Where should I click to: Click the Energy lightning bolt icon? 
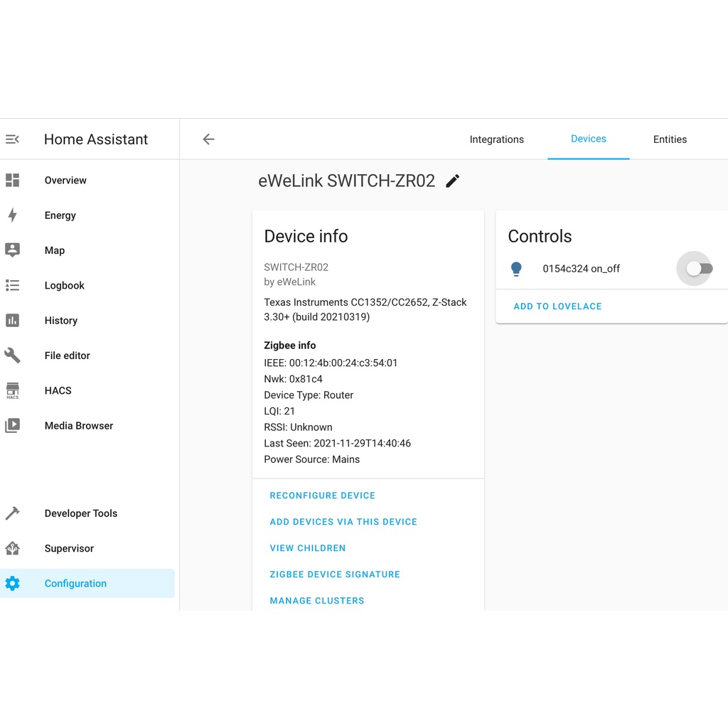[12, 215]
